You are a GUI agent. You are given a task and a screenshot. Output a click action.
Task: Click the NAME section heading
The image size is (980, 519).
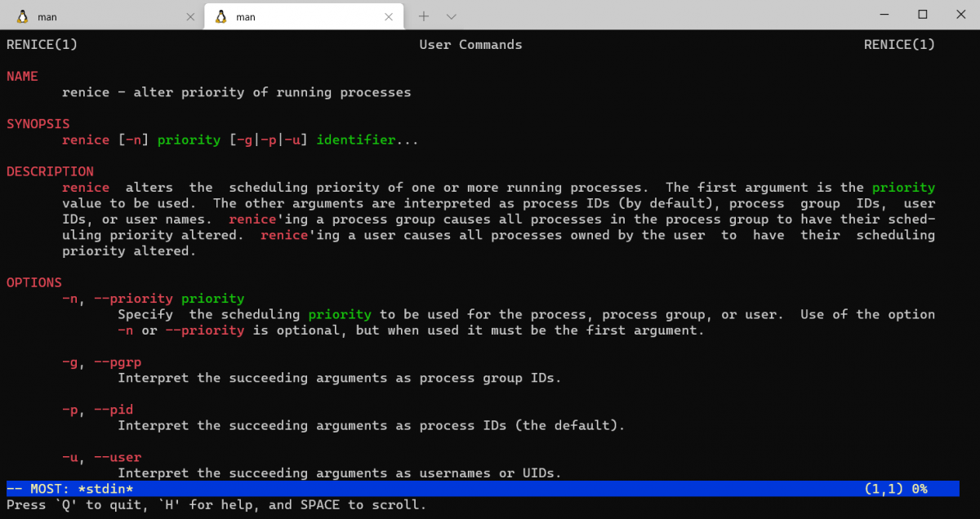point(22,76)
